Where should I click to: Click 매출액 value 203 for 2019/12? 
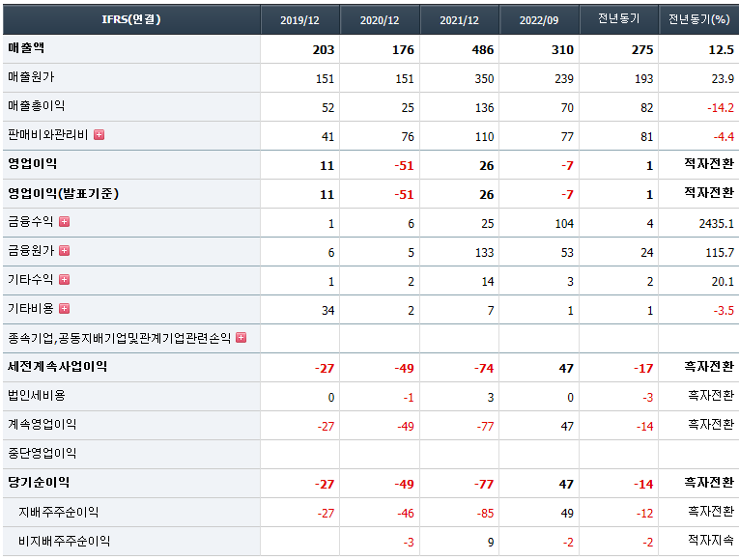tap(324, 50)
